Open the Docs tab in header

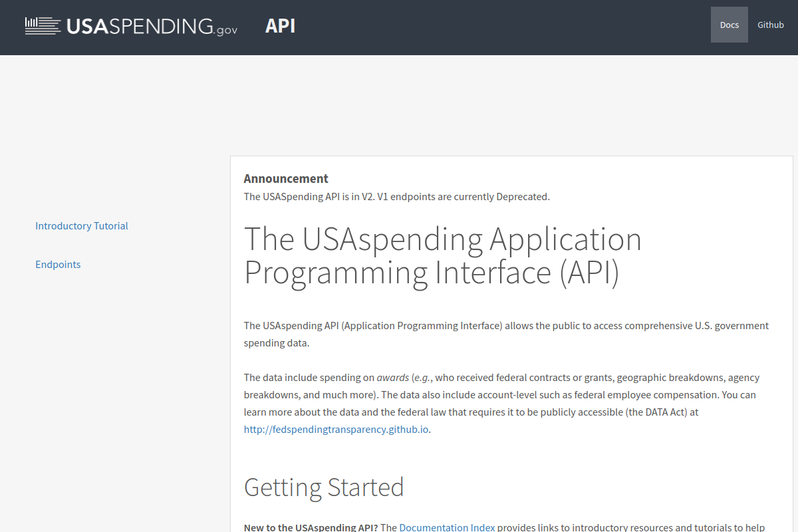[730, 25]
